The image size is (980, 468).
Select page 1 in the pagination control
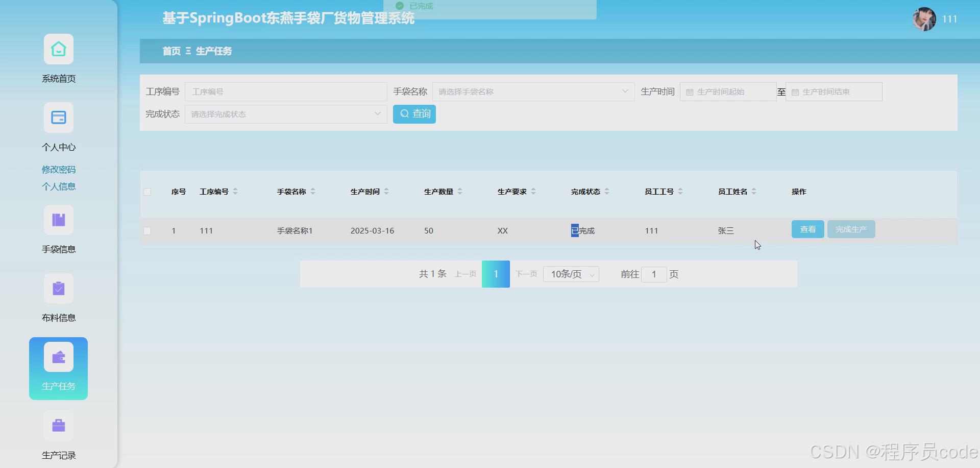click(496, 274)
